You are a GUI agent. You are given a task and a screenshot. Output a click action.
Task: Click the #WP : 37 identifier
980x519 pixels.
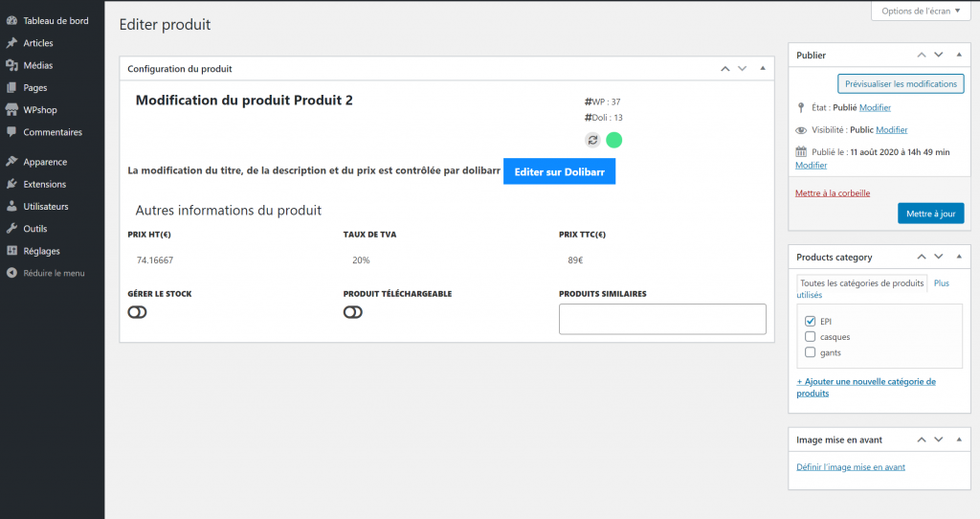(x=603, y=102)
